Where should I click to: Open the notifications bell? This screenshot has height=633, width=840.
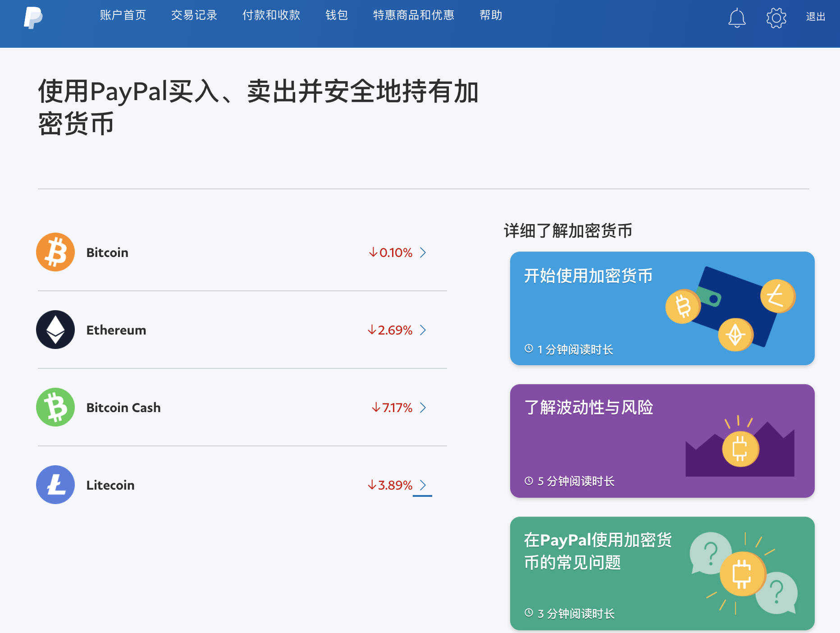click(x=737, y=18)
